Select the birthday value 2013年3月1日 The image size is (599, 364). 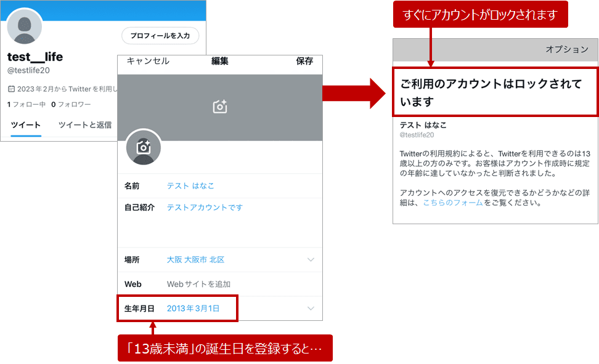[193, 308]
